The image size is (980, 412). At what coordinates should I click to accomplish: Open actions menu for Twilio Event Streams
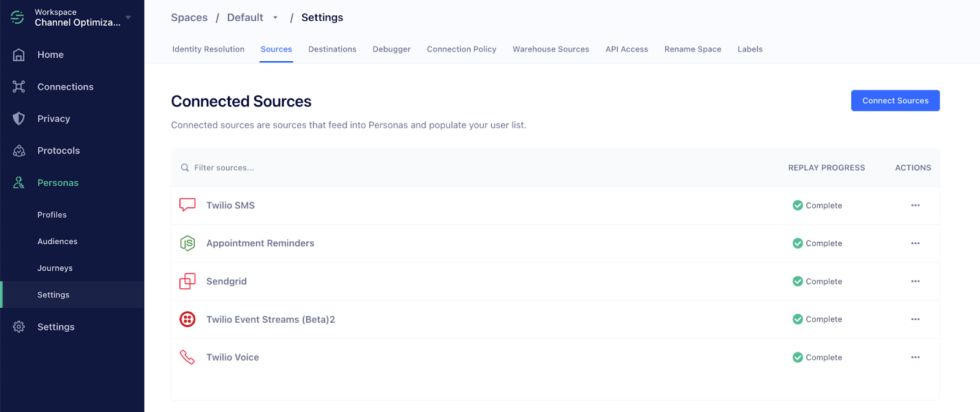tap(915, 320)
